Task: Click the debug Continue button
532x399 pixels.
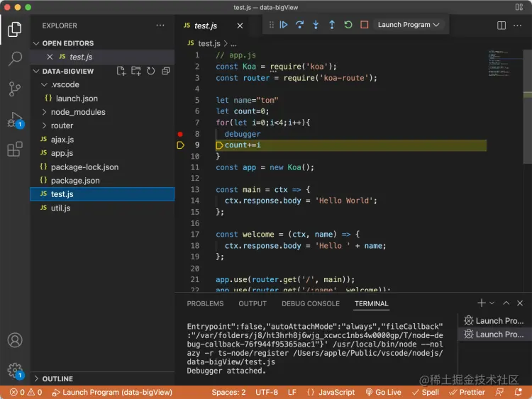Action: point(284,25)
